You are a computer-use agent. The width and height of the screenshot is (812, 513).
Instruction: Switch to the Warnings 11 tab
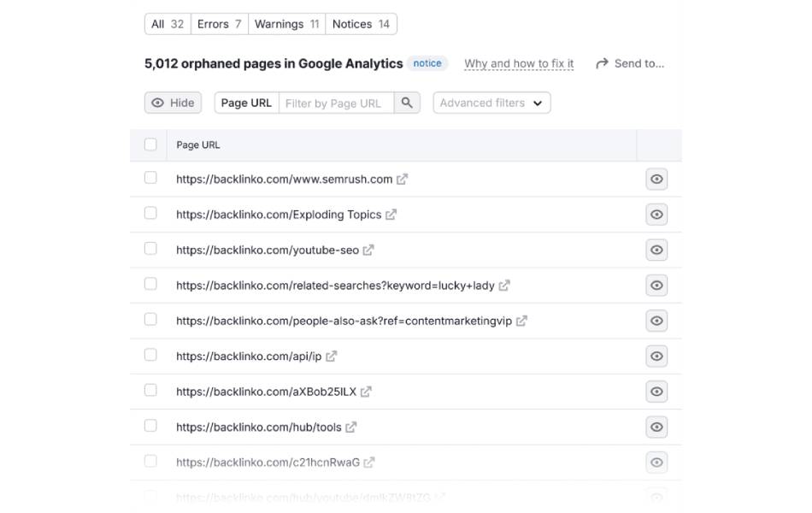point(287,24)
